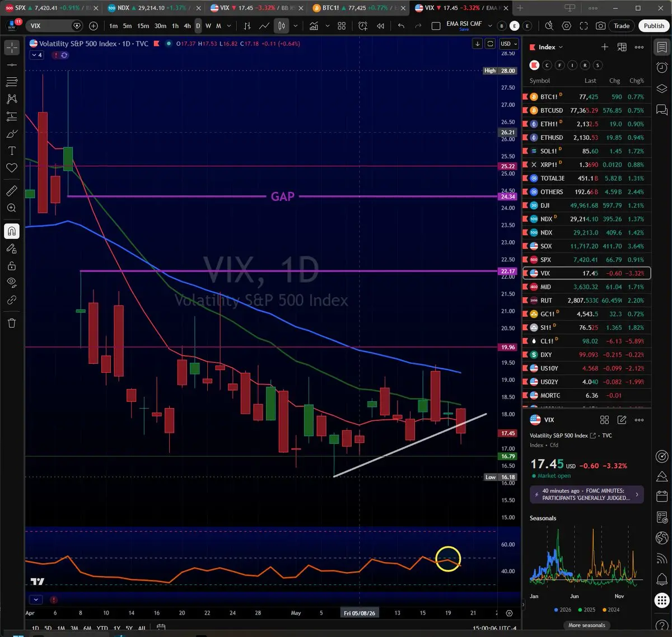Viewport: 672px width, 637px height.
Task: Open a new tab with plus
Action: click(520, 8)
